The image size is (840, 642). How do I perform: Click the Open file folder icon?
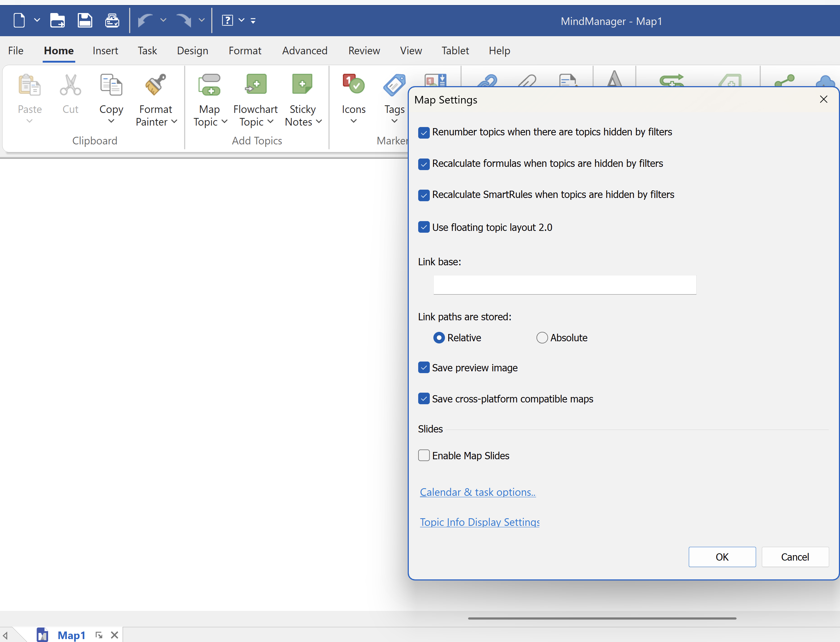(57, 20)
